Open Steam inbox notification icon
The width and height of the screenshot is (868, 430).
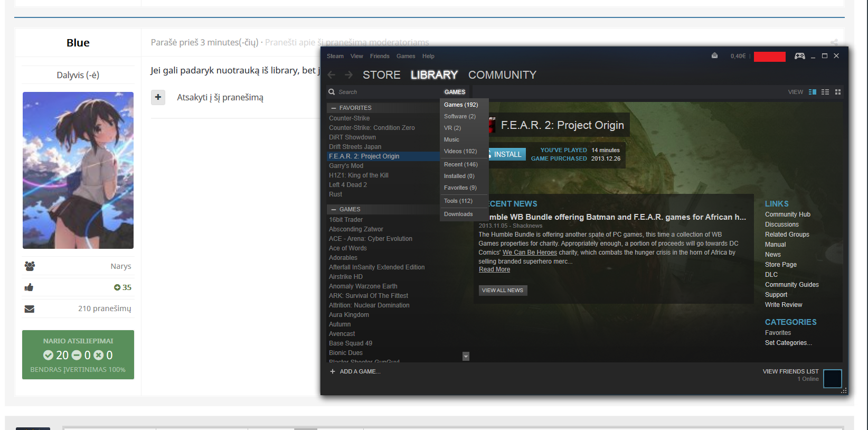tap(714, 55)
